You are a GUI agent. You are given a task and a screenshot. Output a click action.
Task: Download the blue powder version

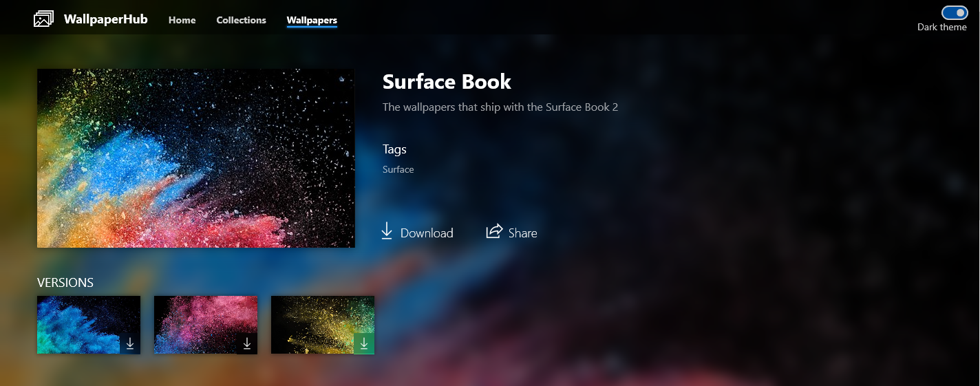pyautogui.click(x=130, y=343)
